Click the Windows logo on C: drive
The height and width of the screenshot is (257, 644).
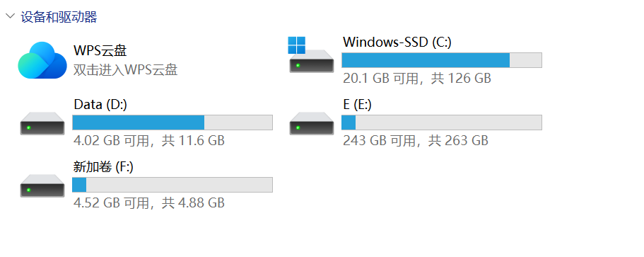point(296,45)
